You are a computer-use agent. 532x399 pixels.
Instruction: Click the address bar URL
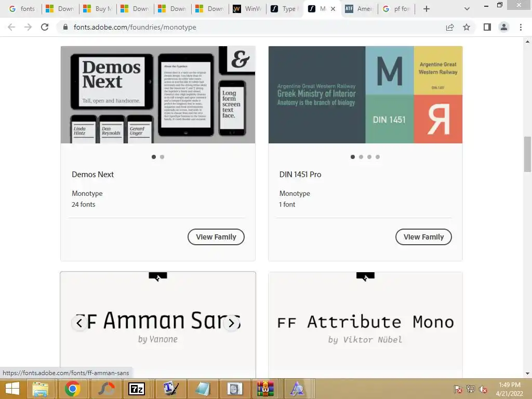pyautogui.click(x=135, y=27)
